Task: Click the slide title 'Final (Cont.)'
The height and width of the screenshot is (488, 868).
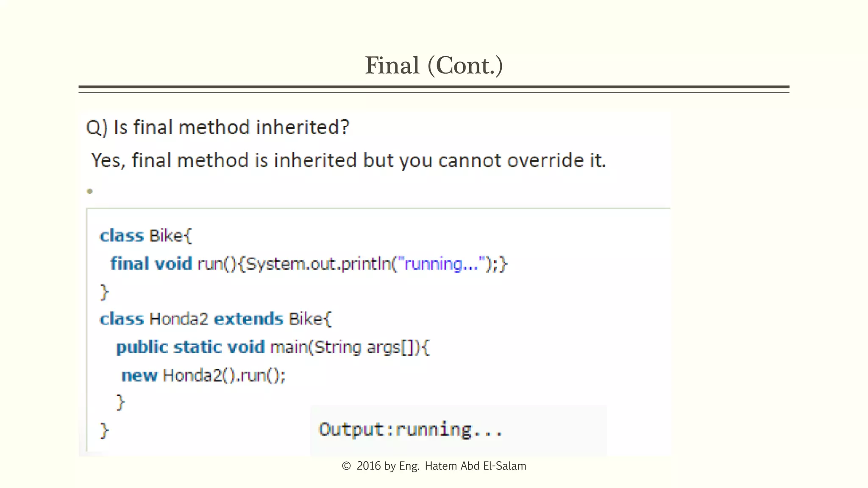Action: 434,66
